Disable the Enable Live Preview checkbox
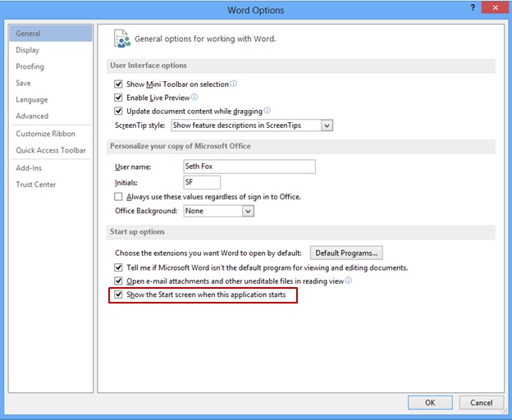The width and height of the screenshot is (512, 420). pyautogui.click(x=119, y=98)
